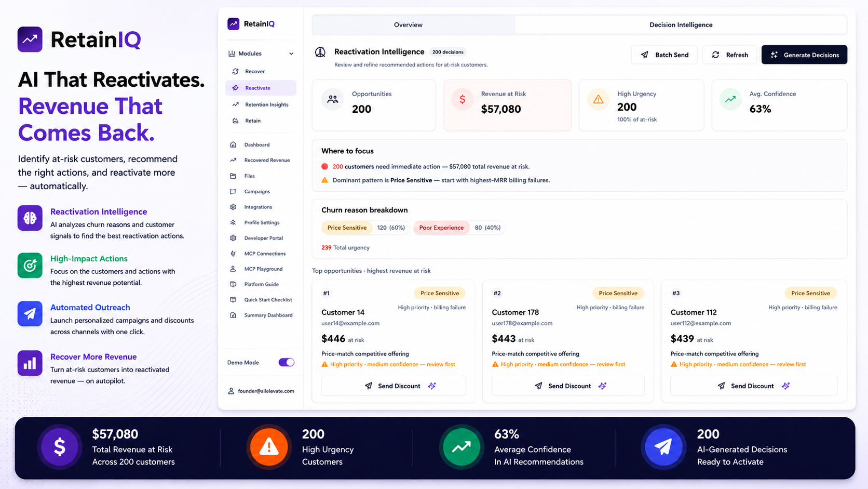Click the Automated Outreach paper plane icon
This screenshot has height=489, width=868.
pos(30,314)
